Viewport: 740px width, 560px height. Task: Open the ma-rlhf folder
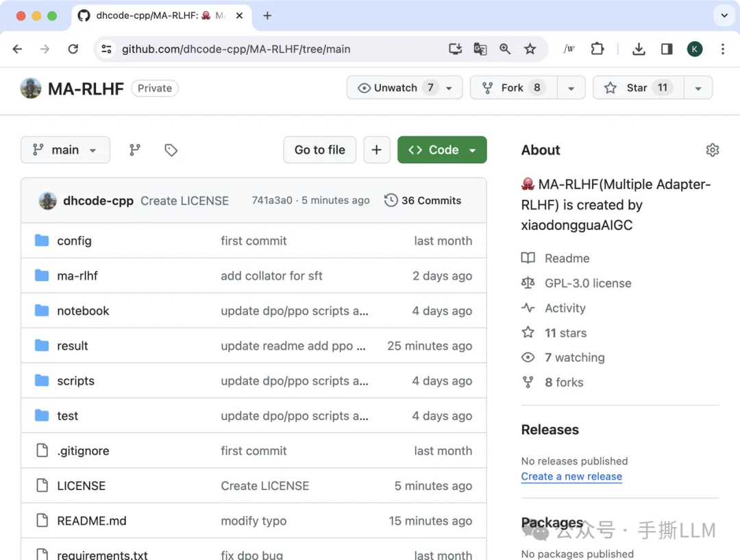click(x=77, y=276)
